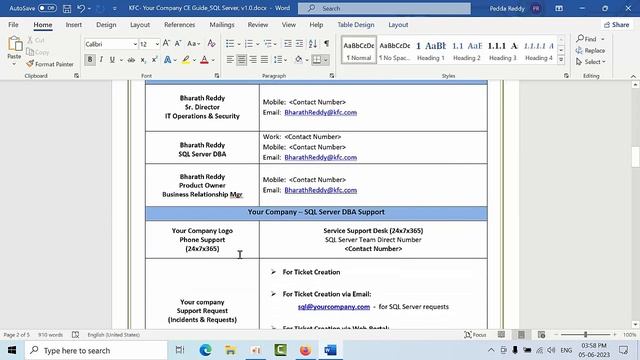
Task: Click the Text Effects icon
Action: (x=167, y=60)
